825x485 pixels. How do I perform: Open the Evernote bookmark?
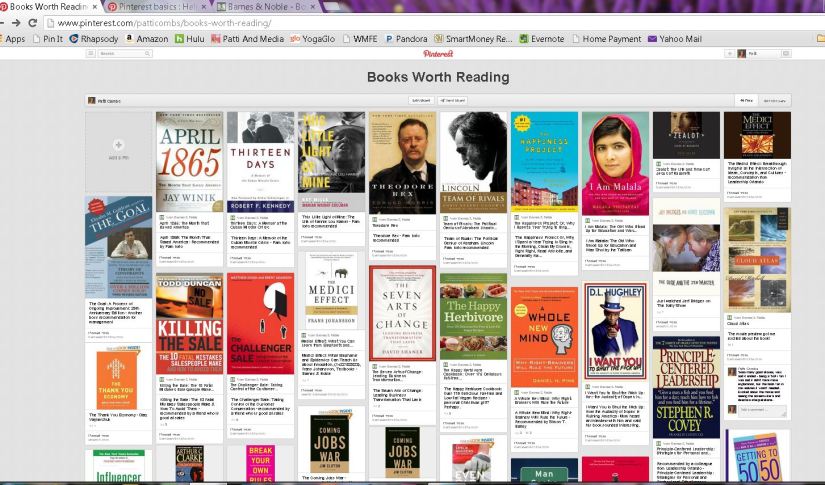click(544, 39)
